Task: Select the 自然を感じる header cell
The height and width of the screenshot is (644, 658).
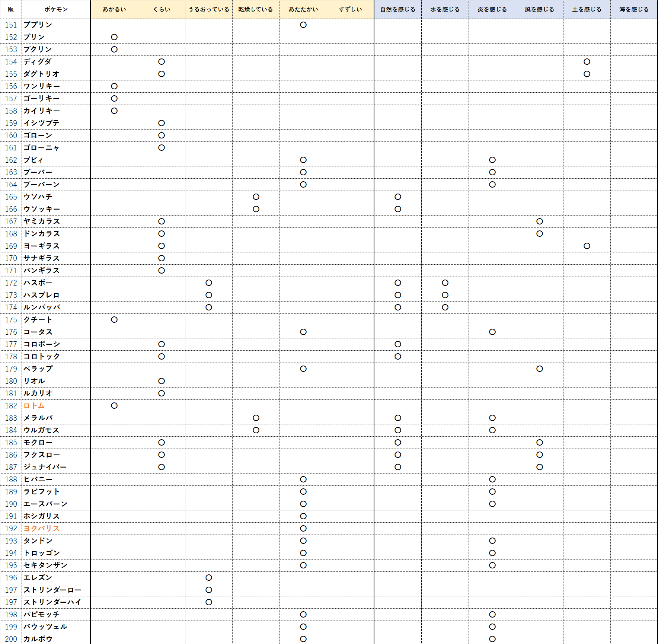Action: point(397,9)
